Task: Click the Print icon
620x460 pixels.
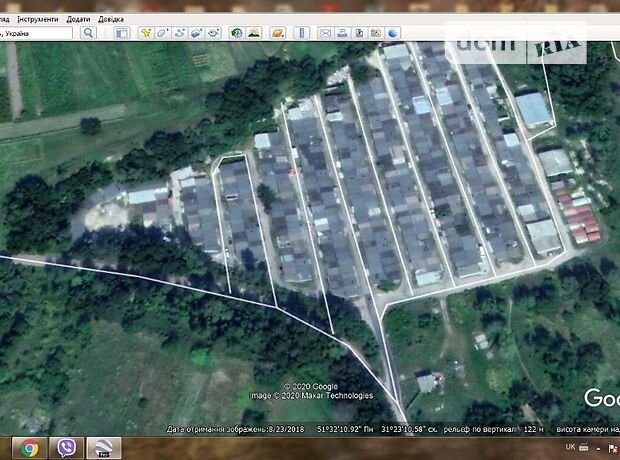Action: [x=342, y=33]
